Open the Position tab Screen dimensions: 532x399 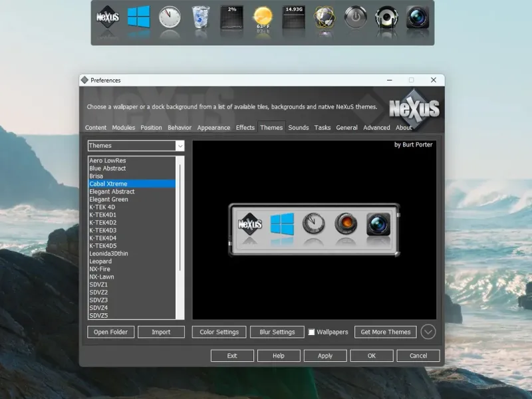tap(152, 128)
